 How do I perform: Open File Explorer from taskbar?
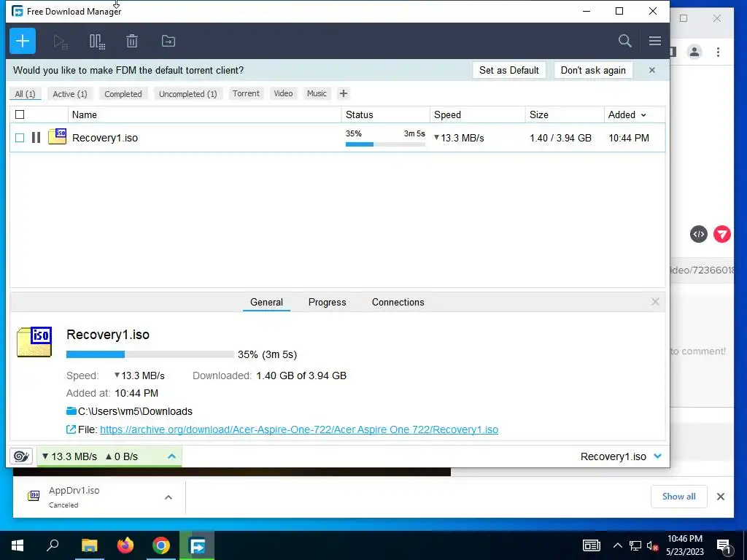pyautogui.click(x=89, y=545)
